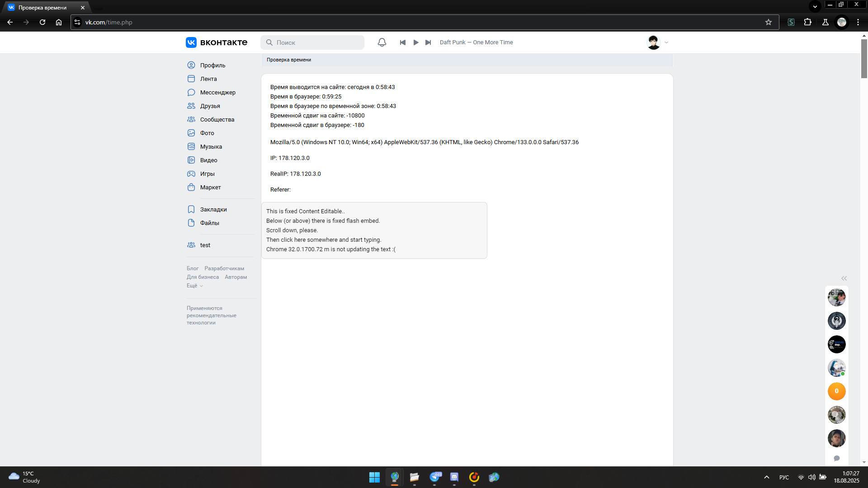Open Применяются рекомендательные технологии link
The width and height of the screenshot is (868, 488).
pos(211,315)
